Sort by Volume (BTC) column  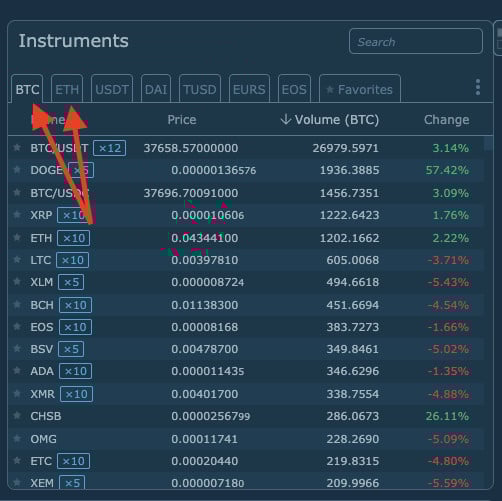(330, 120)
